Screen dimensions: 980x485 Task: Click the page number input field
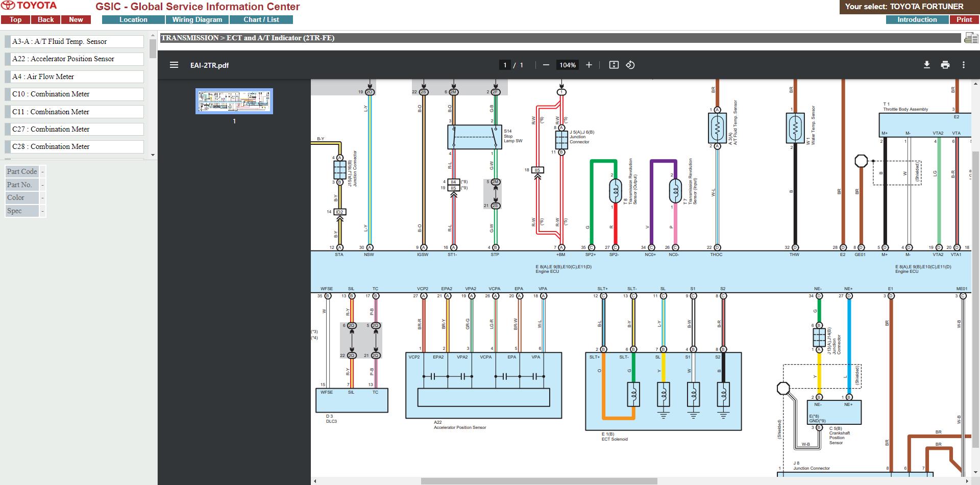coord(505,65)
